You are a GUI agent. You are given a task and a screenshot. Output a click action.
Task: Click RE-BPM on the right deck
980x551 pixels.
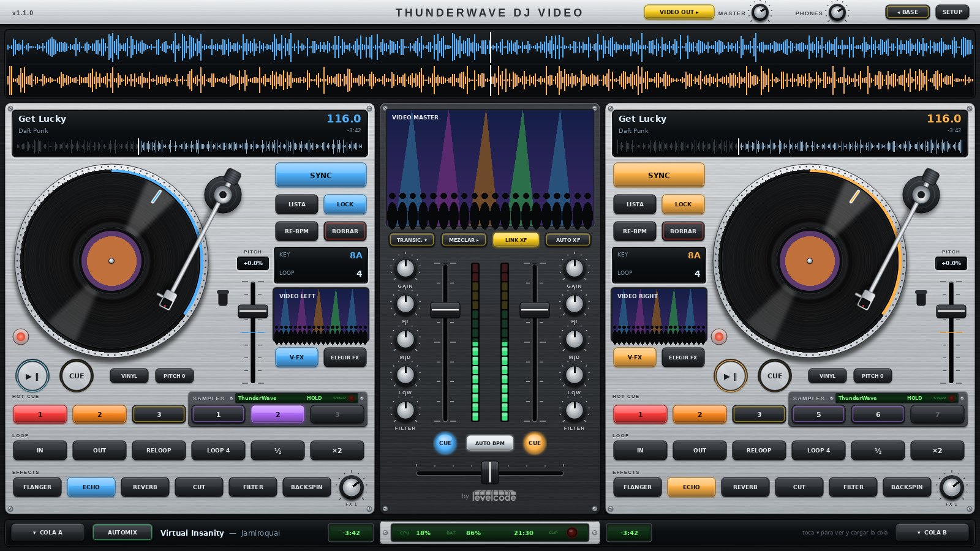(635, 231)
